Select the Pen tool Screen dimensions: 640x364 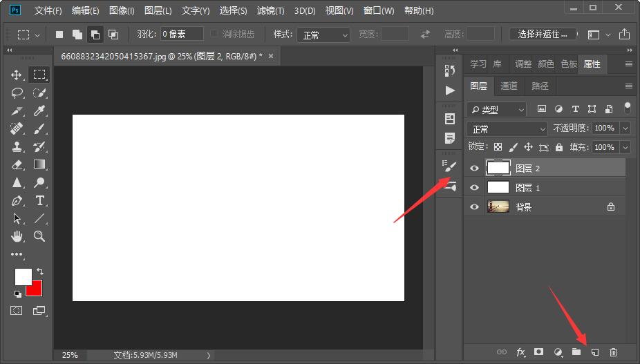[17, 200]
